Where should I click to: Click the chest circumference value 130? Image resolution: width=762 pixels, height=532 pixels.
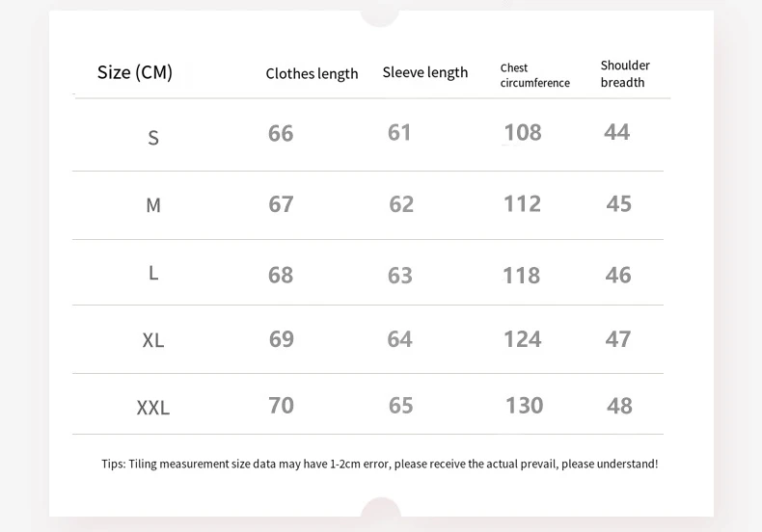click(524, 406)
